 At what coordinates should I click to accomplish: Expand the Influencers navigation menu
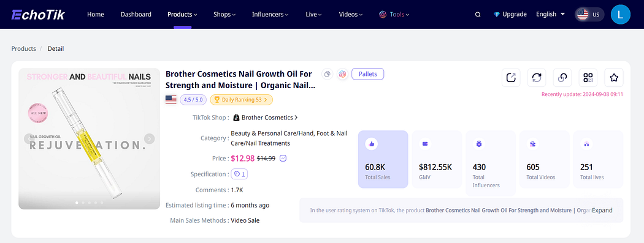click(x=270, y=14)
